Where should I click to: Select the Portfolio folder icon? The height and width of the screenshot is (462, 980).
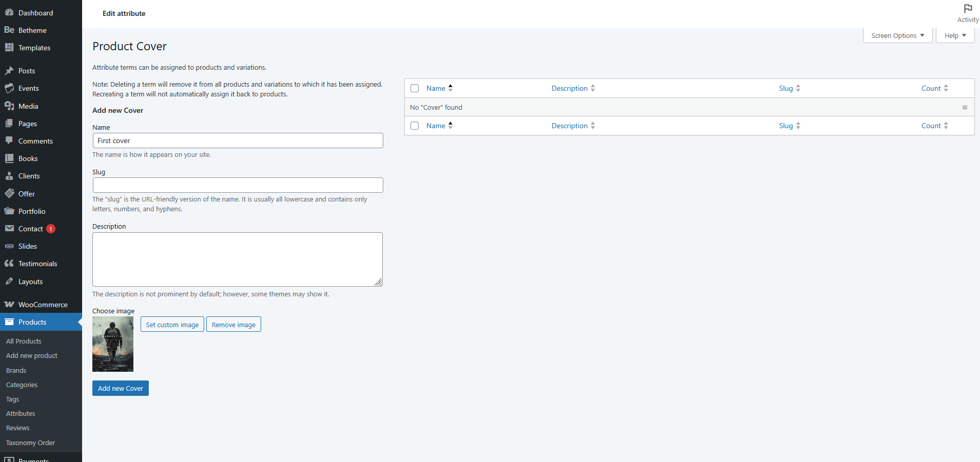pos(9,211)
